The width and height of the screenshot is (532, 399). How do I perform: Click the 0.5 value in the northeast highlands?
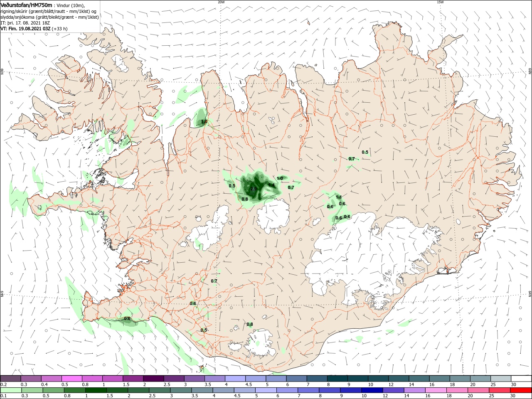(365, 153)
